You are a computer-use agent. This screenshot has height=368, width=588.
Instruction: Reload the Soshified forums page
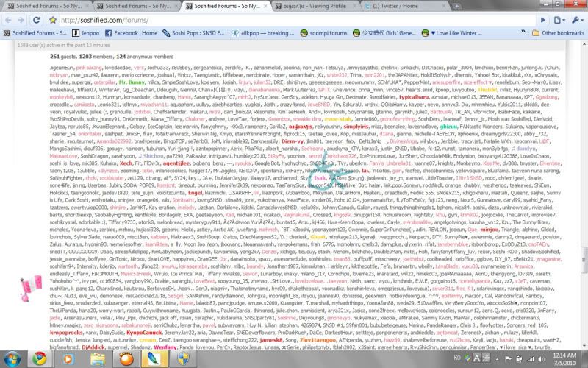pos(36,20)
